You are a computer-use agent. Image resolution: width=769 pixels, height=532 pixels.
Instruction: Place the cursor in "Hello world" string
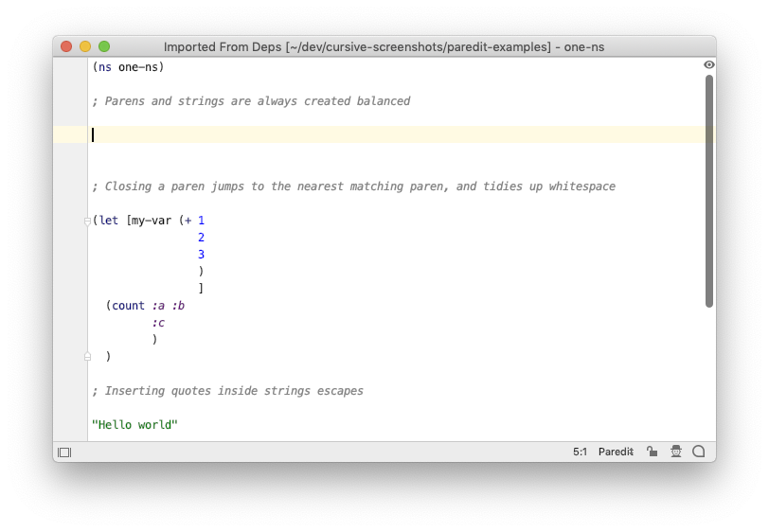[134, 425]
